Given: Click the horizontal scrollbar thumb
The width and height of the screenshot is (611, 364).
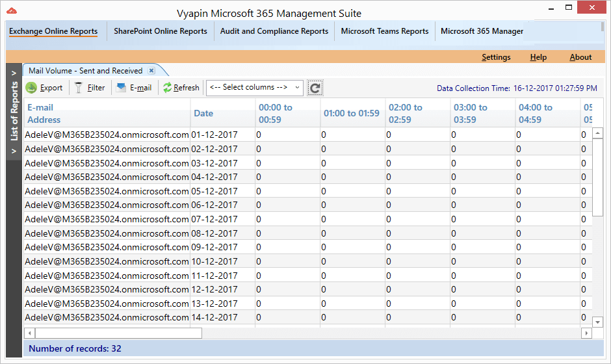Looking at the screenshot, I should (x=118, y=333).
